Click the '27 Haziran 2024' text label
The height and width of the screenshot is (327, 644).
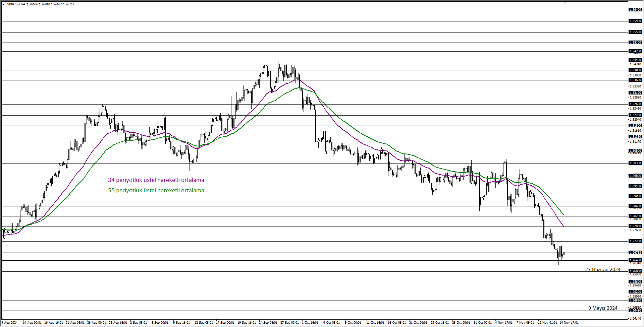click(603, 269)
